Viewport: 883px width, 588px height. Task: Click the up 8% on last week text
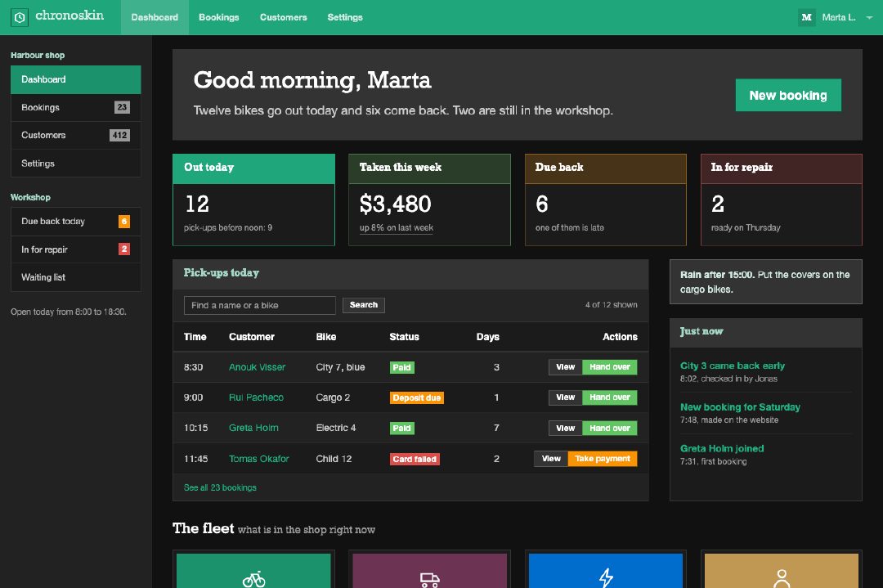click(x=397, y=227)
